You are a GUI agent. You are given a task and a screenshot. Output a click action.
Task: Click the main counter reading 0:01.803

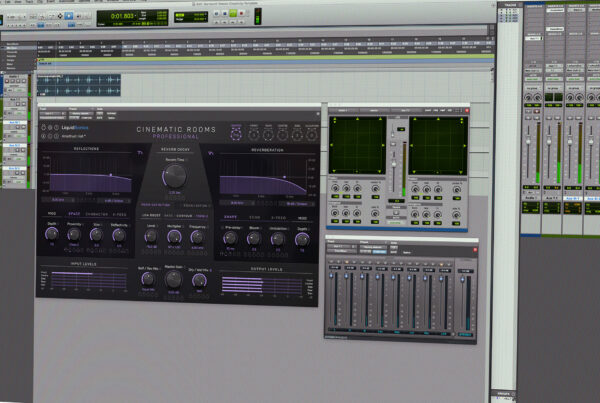122,16
